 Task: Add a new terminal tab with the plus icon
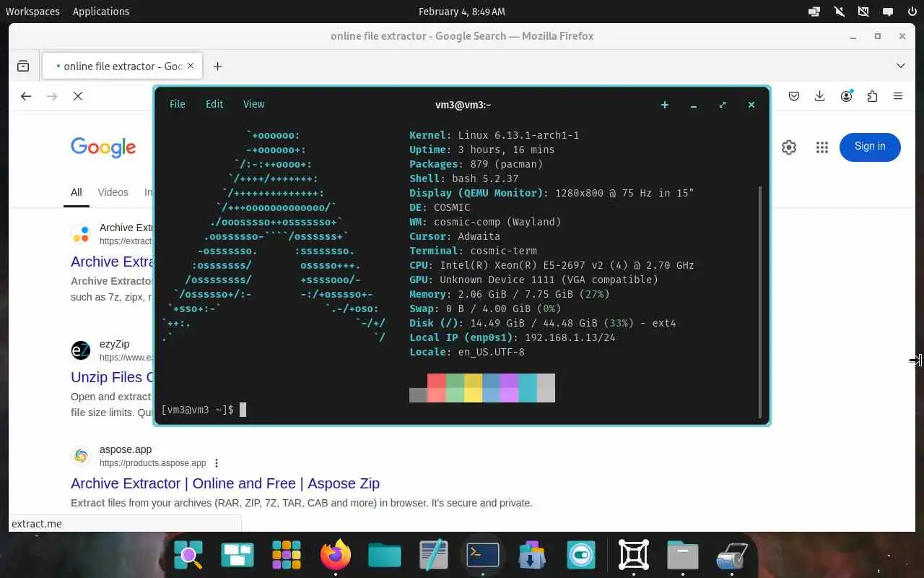tap(665, 105)
